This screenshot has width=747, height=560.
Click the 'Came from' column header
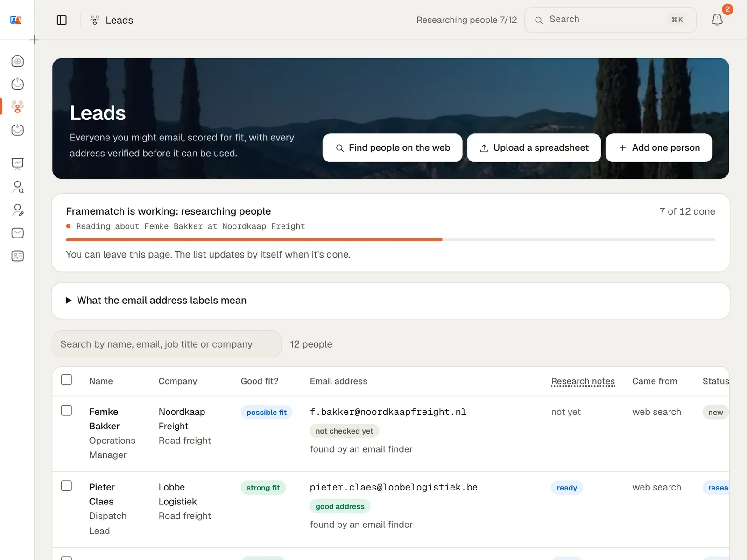(x=655, y=381)
